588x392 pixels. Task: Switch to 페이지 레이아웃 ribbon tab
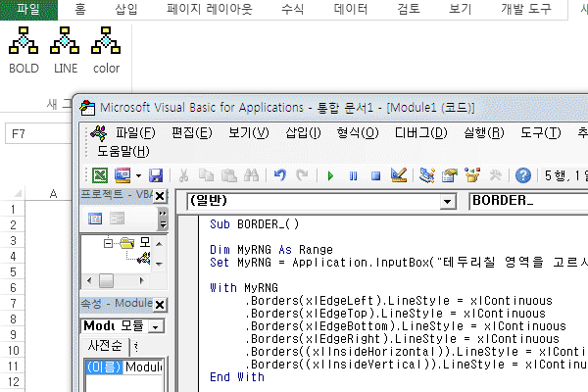210,10
